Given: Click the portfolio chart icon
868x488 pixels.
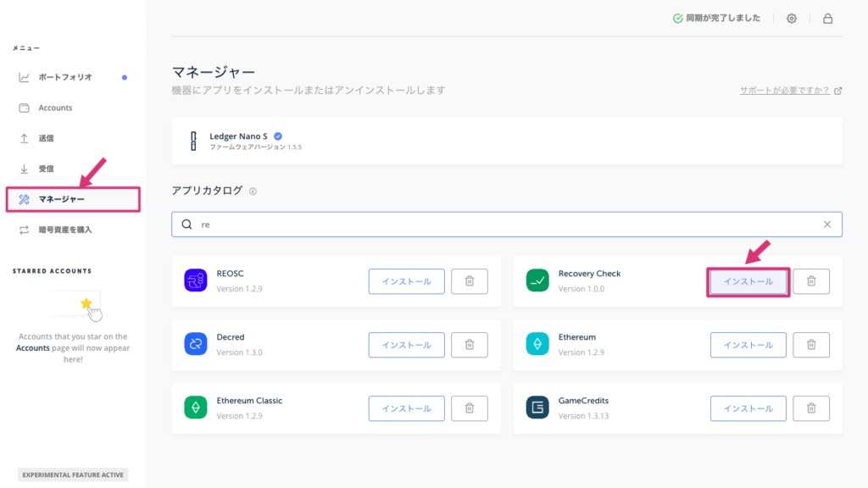Looking at the screenshot, I should (24, 77).
